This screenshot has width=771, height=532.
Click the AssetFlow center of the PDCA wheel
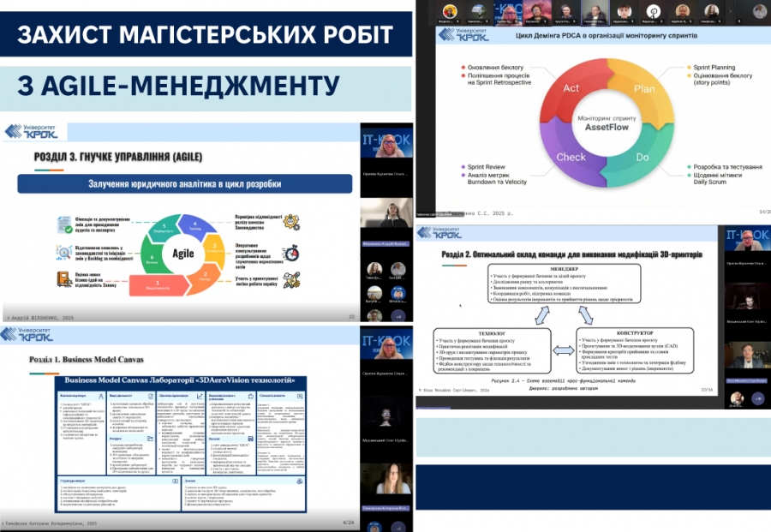[x=604, y=123]
